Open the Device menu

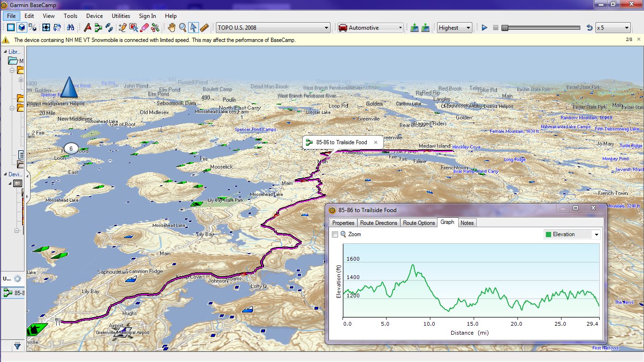[94, 16]
